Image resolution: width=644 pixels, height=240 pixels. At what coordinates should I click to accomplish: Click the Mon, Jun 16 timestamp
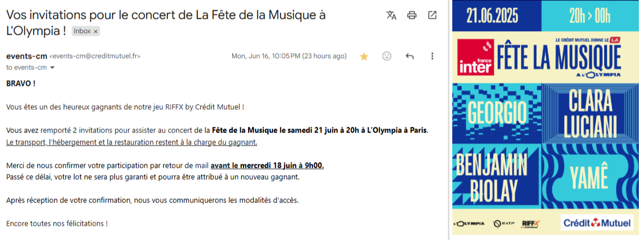(x=289, y=56)
